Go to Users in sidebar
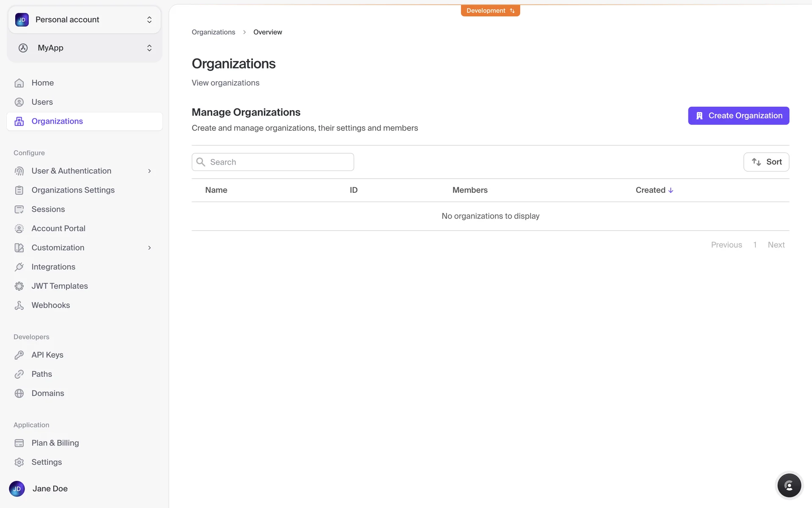 pos(42,102)
